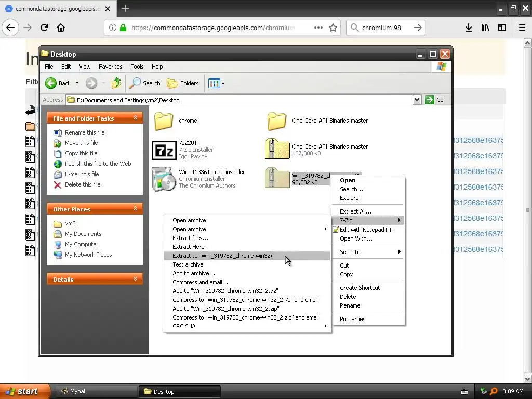
Task: Click the taskbar clock showing 3:09 AM
Action: click(x=513, y=391)
